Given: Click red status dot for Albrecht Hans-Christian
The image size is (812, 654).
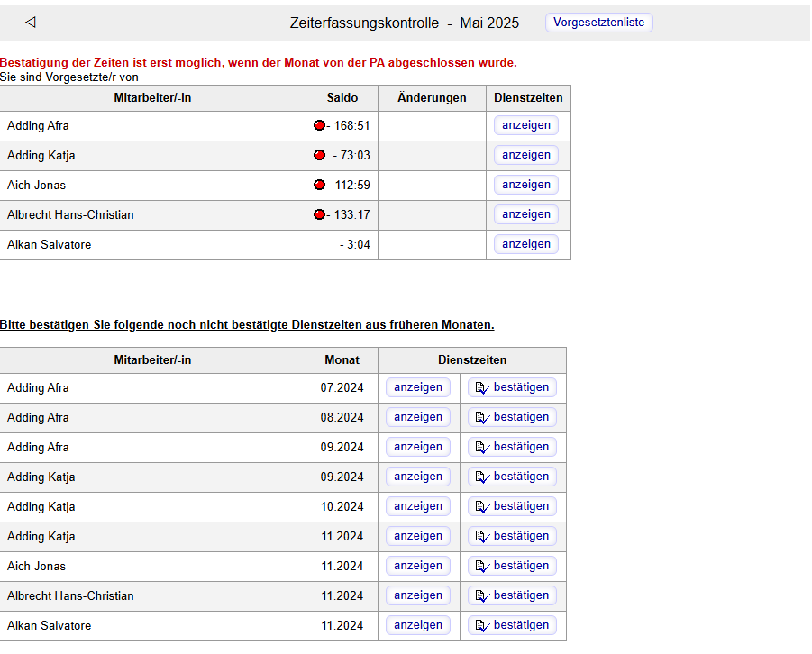Looking at the screenshot, I should (319, 214).
